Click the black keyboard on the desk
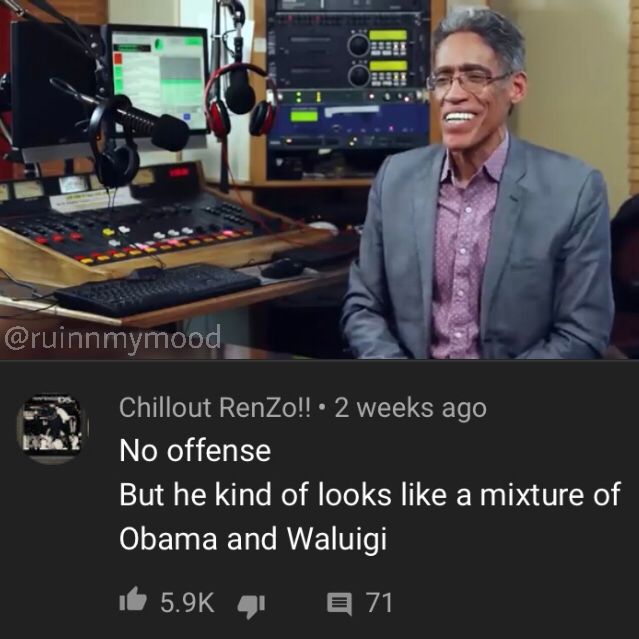Viewport: 639px width, 639px height. (157, 290)
